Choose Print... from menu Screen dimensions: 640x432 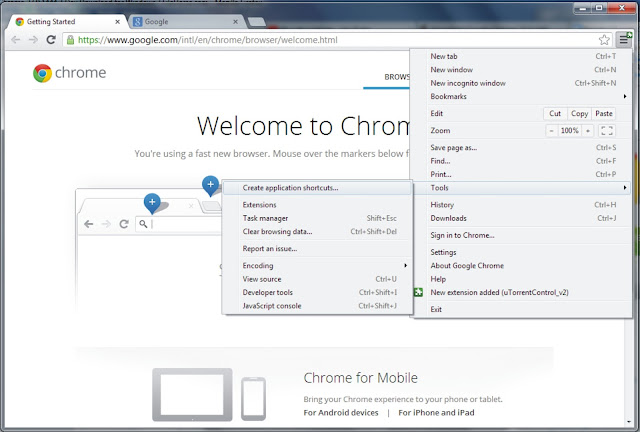pyautogui.click(x=523, y=174)
